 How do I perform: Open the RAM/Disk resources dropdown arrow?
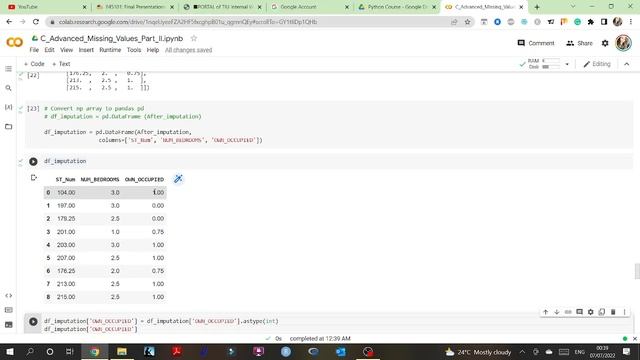[x=567, y=64]
